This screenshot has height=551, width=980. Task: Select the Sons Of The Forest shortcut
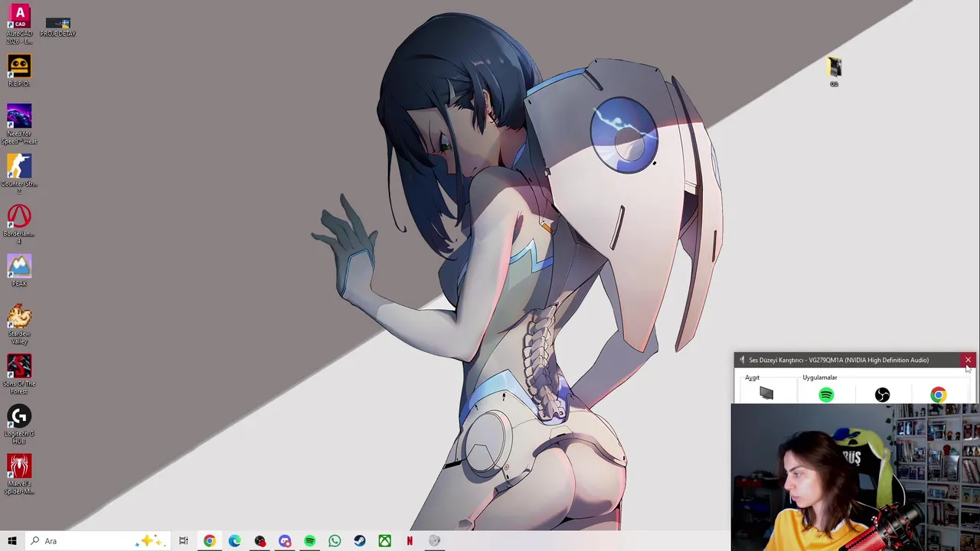[x=19, y=375]
